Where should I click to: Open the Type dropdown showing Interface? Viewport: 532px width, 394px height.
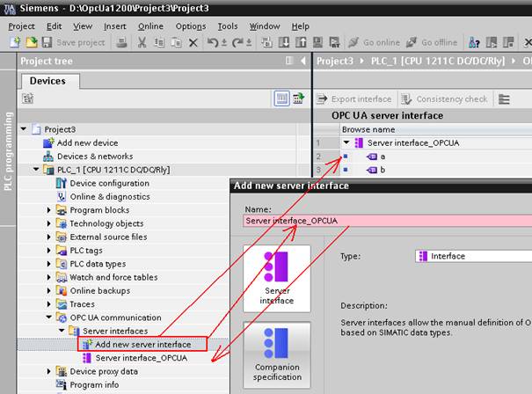(x=473, y=256)
